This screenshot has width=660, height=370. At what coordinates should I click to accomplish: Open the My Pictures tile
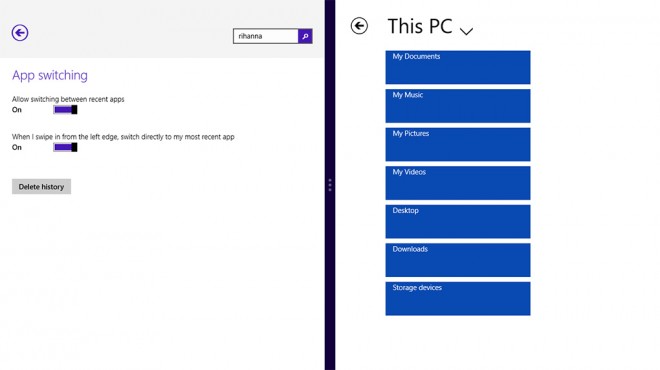point(458,144)
